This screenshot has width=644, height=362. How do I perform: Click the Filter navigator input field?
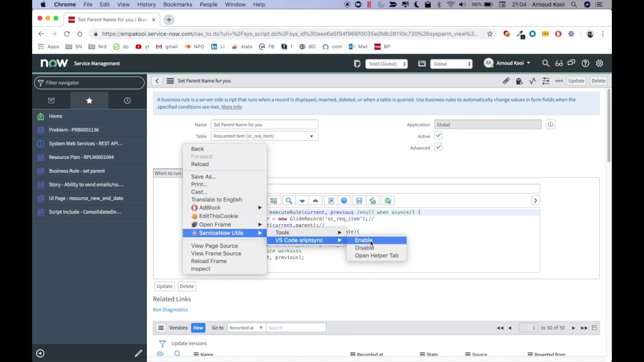click(x=90, y=82)
